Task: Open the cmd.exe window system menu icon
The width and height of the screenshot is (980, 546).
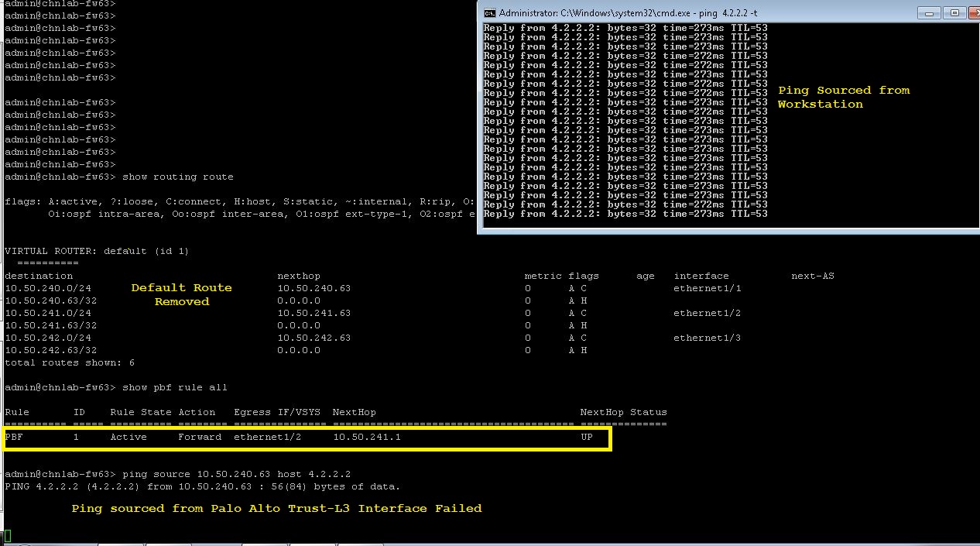Action: (x=490, y=13)
